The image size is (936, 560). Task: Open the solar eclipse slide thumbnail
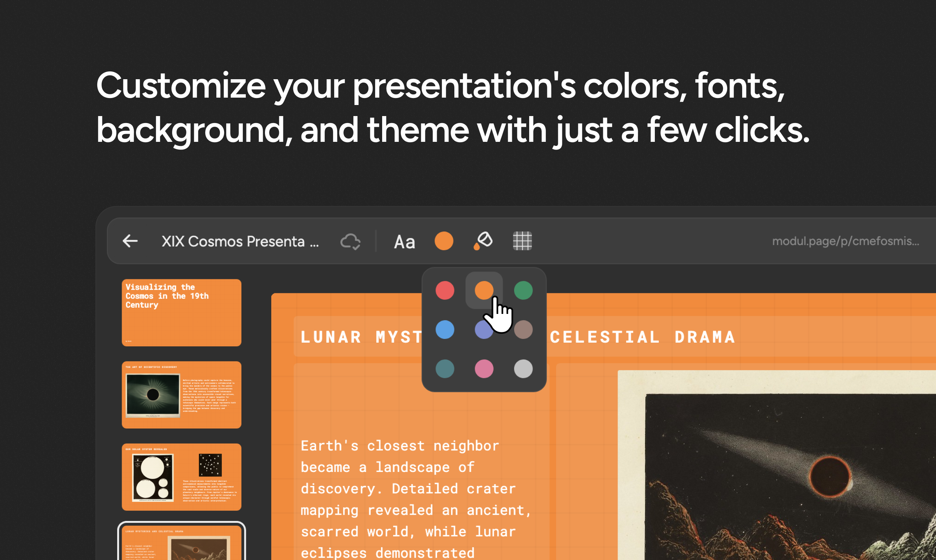(x=181, y=395)
